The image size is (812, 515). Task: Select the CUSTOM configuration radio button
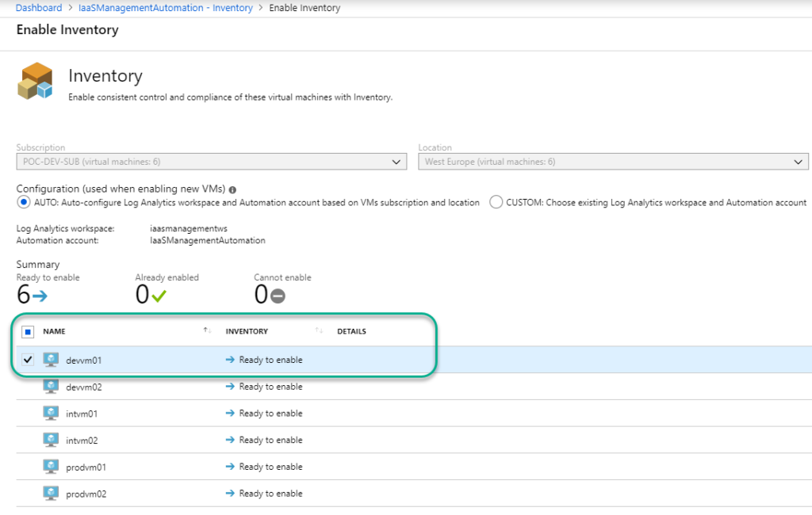[x=496, y=202]
